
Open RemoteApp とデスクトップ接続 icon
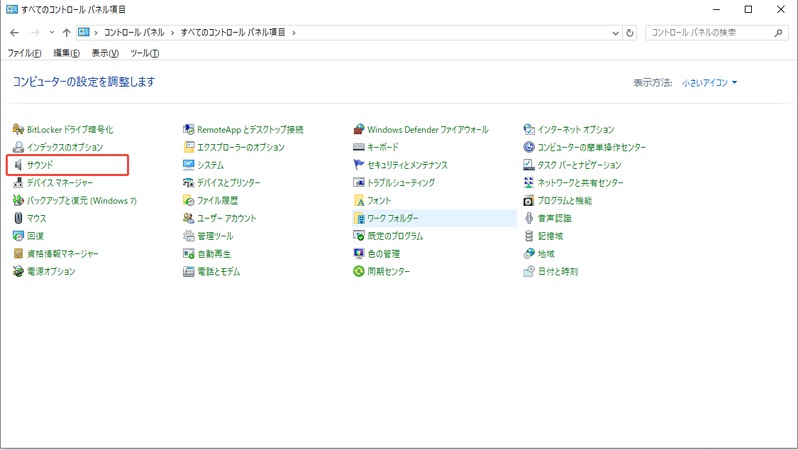[x=189, y=129]
